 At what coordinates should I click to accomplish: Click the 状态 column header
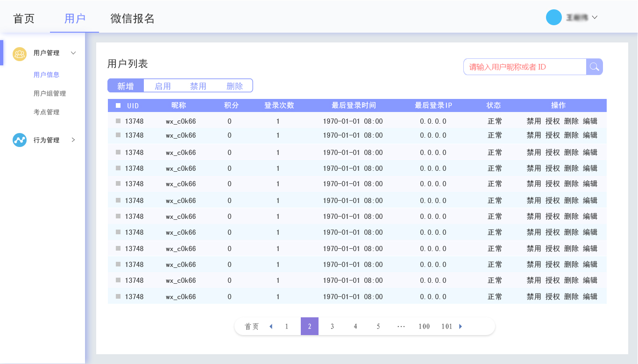coord(494,105)
